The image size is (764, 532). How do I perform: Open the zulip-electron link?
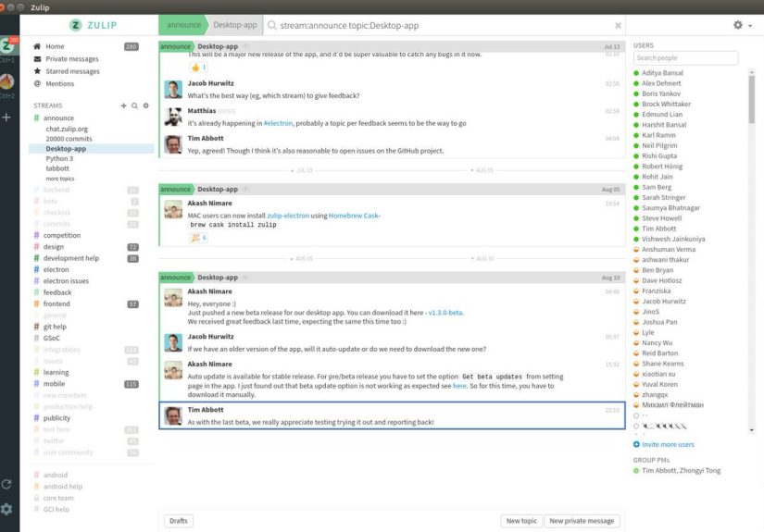click(x=288, y=216)
